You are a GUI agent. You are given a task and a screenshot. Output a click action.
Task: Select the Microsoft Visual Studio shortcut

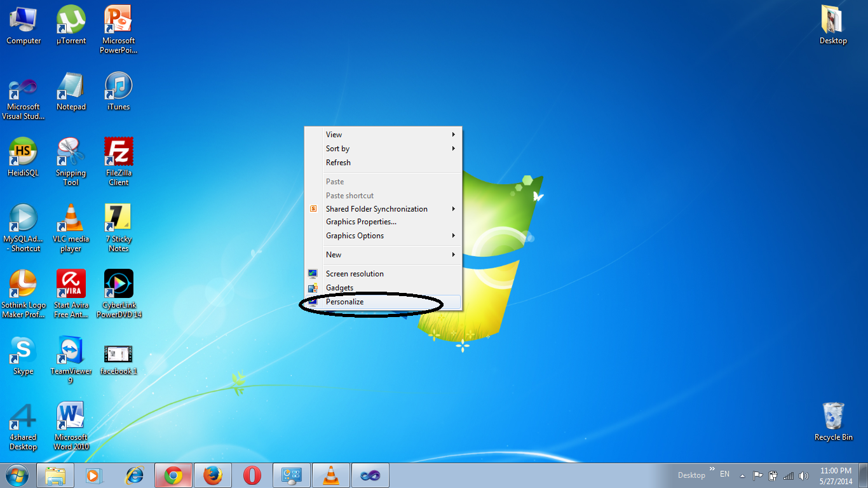24,98
